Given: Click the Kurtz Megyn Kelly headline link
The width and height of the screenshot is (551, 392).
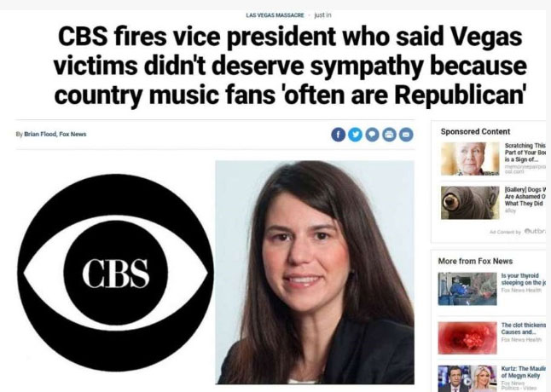Looking at the screenshot, I should [524, 372].
